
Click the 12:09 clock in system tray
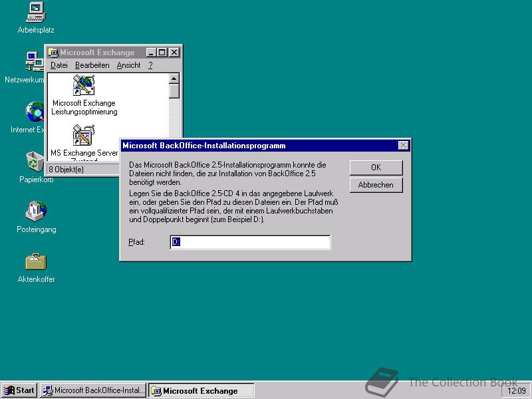click(517, 391)
